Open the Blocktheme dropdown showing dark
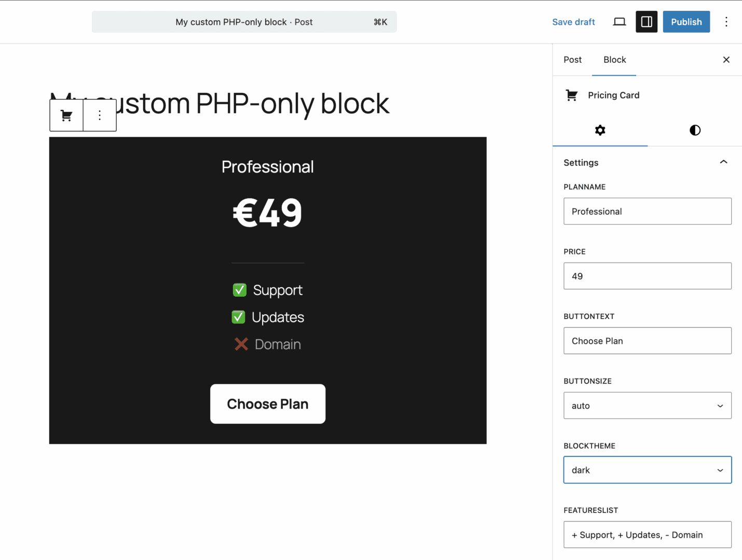 click(647, 470)
